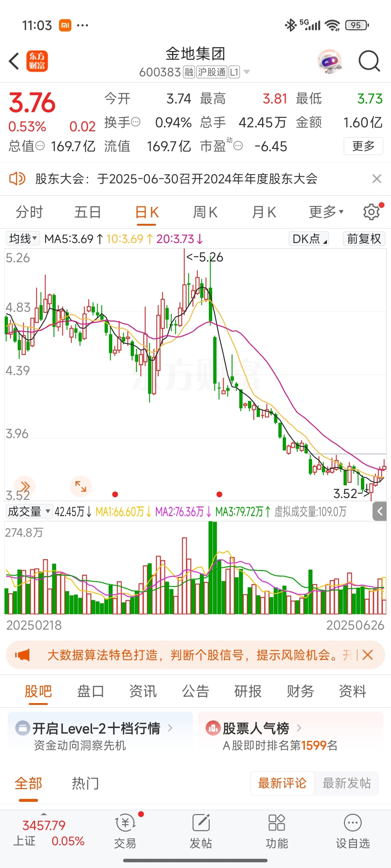391x868 pixels.
Task: Tap the double-chevron scroll icon on chart
Action: tap(25, 486)
